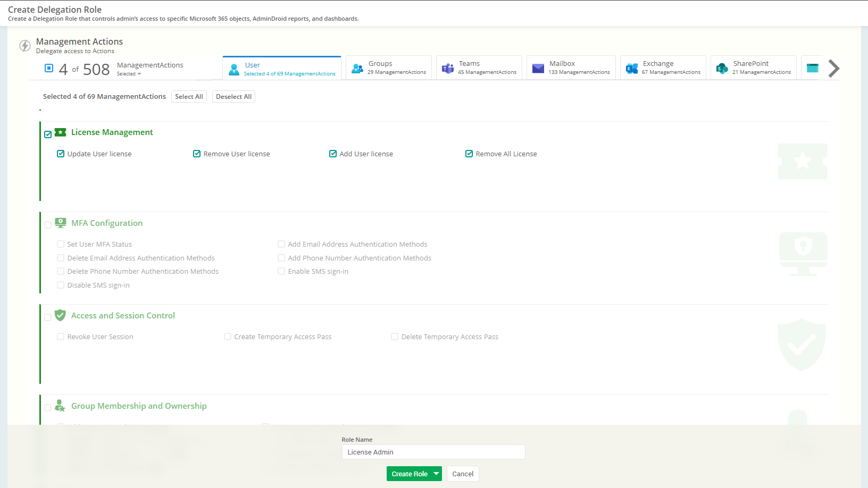Click the Groups tab people icon
This screenshot has height=488, width=868.
[357, 68]
